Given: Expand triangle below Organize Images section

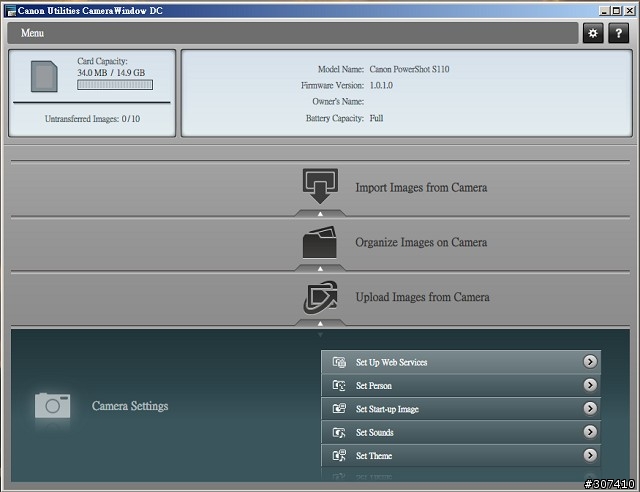Looking at the screenshot, I should coord(320,268).
